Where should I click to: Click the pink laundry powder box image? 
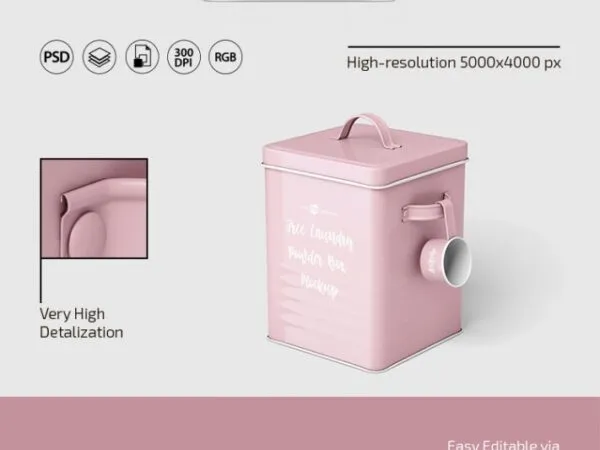[365, 243]
